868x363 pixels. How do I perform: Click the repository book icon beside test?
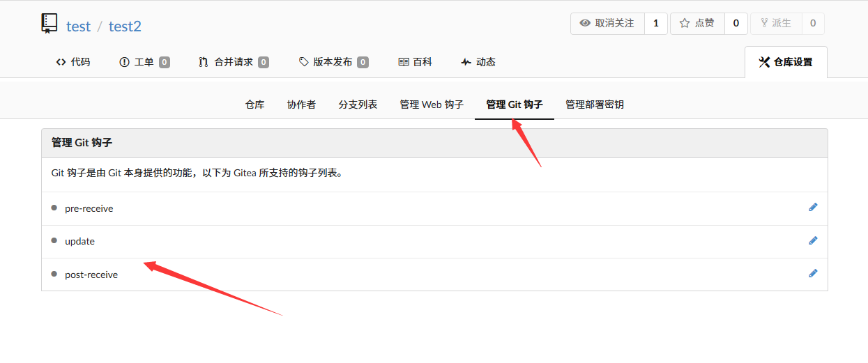click(x=50, y=24)
